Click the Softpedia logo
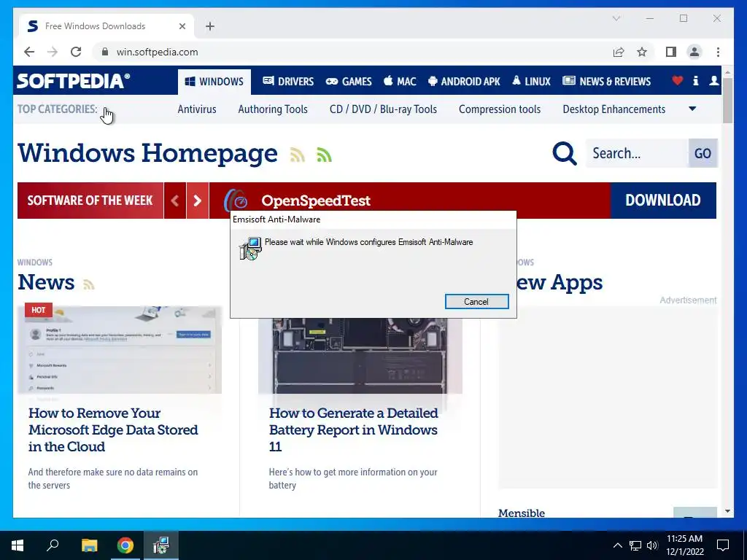Viewport: 747px width, 560px height. pos(74,81)
